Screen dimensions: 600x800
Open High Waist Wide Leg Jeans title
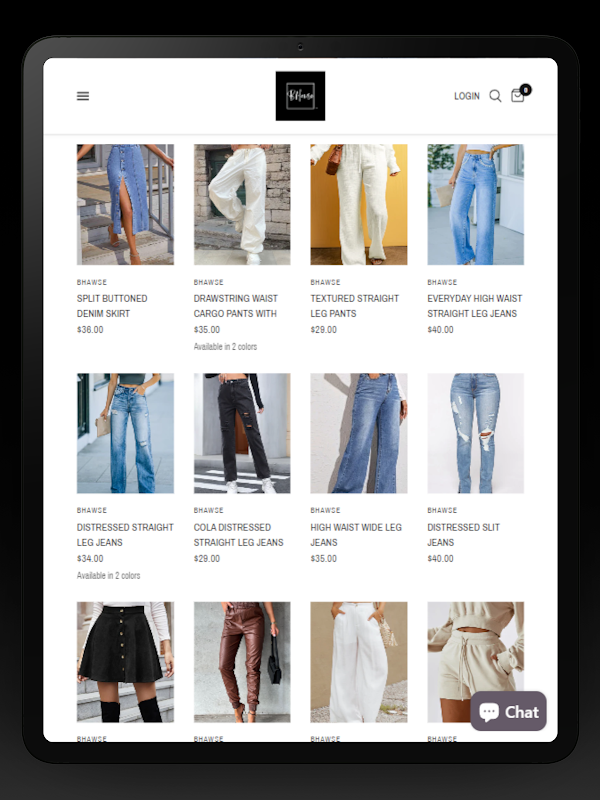coord(356,534)
